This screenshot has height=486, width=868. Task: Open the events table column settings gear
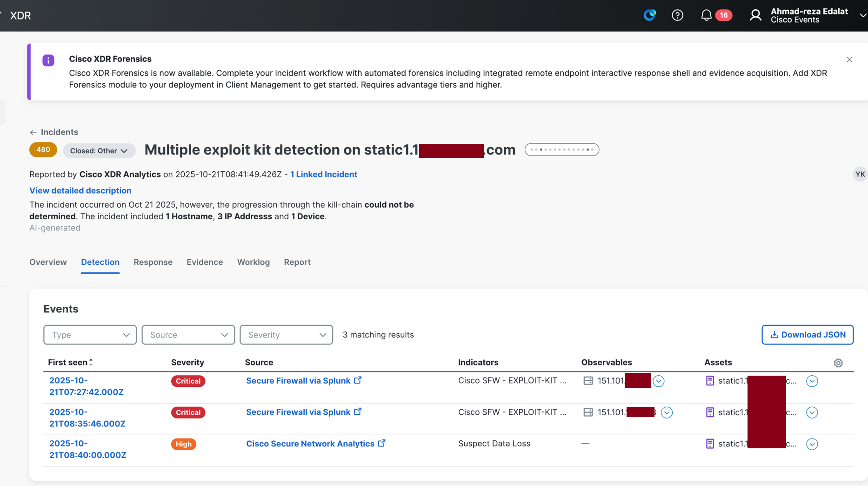coord(839,363)
